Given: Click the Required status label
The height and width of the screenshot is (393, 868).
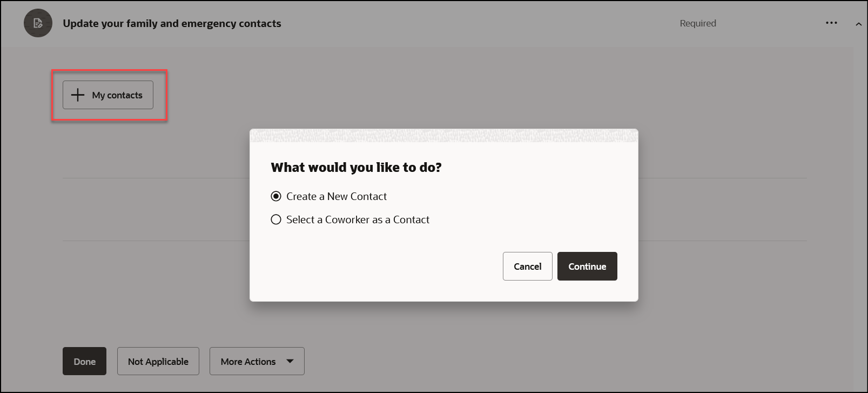Looking at the screenshot, I should click(x=698, y=23).
